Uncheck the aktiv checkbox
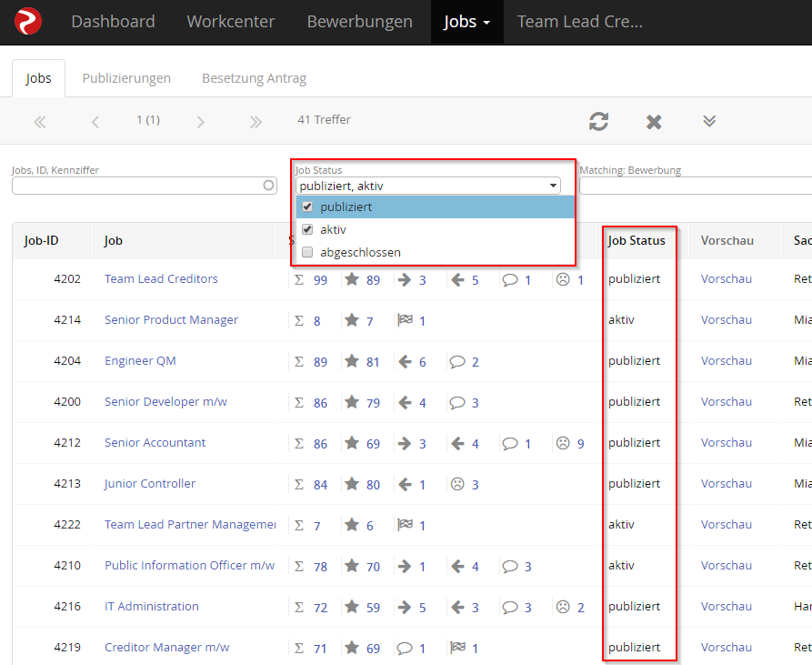Screen dimensions: 812x665 click(x=307, y=229)
